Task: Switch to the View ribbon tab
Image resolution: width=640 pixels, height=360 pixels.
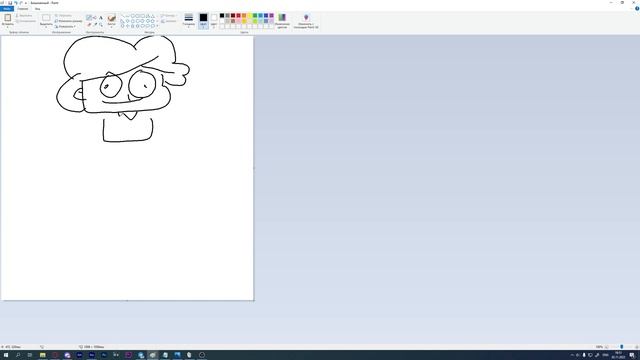Action: [38, 9]
